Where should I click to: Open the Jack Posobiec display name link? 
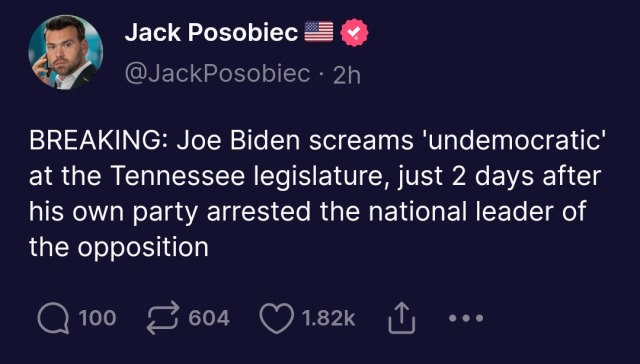pos(211,32)
